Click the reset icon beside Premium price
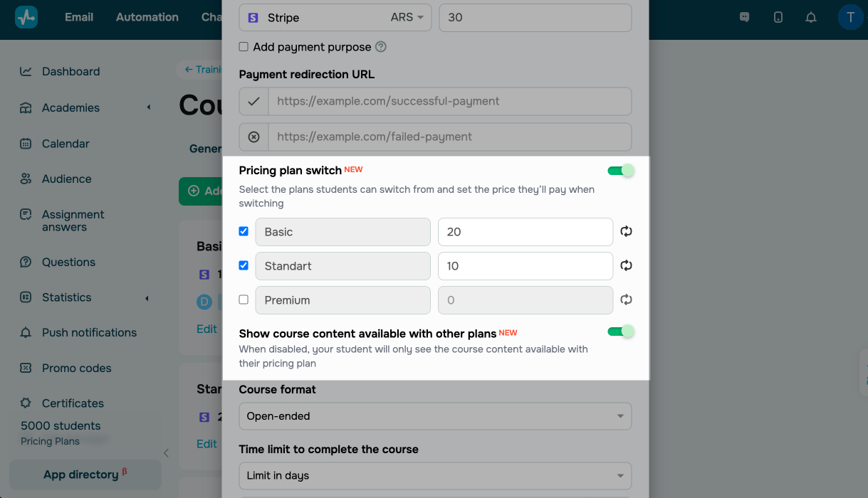This screenshot has width=868, height=498. [627, 300]
